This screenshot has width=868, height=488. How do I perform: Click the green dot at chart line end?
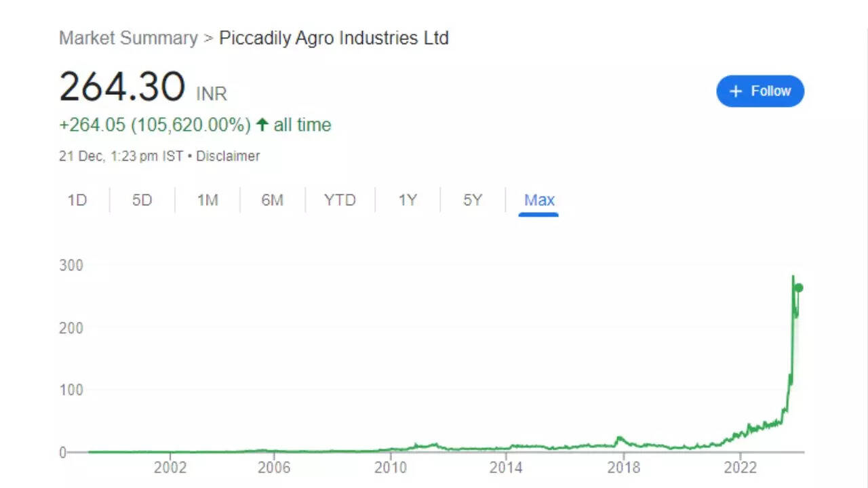coord(798,287)
